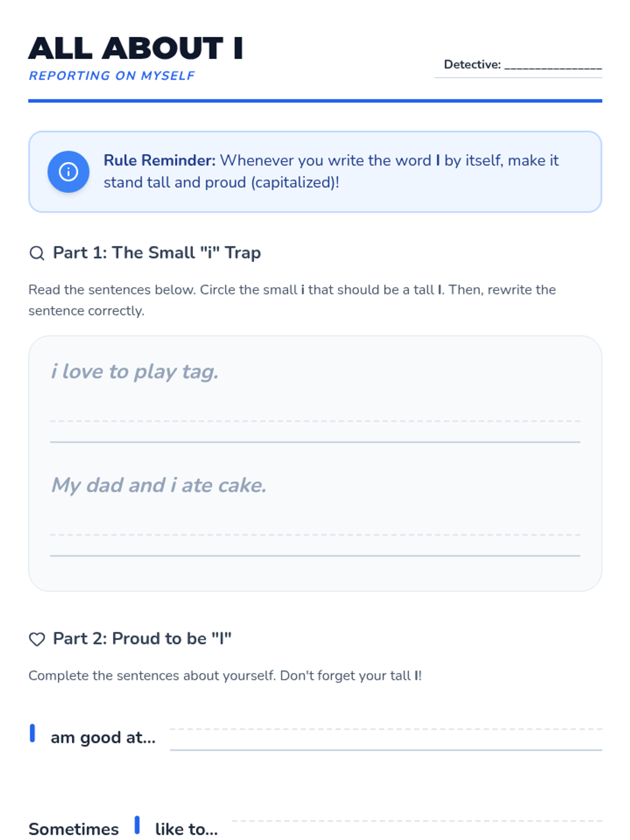Click the 'Part 2: Proud to be "I"' heading

click(142, 639)
